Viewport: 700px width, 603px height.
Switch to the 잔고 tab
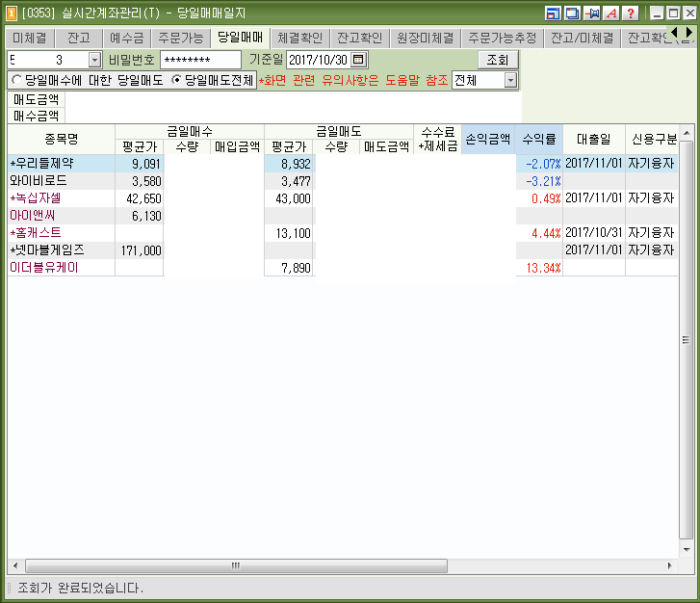pyautogui.click(x=79, y=38)
